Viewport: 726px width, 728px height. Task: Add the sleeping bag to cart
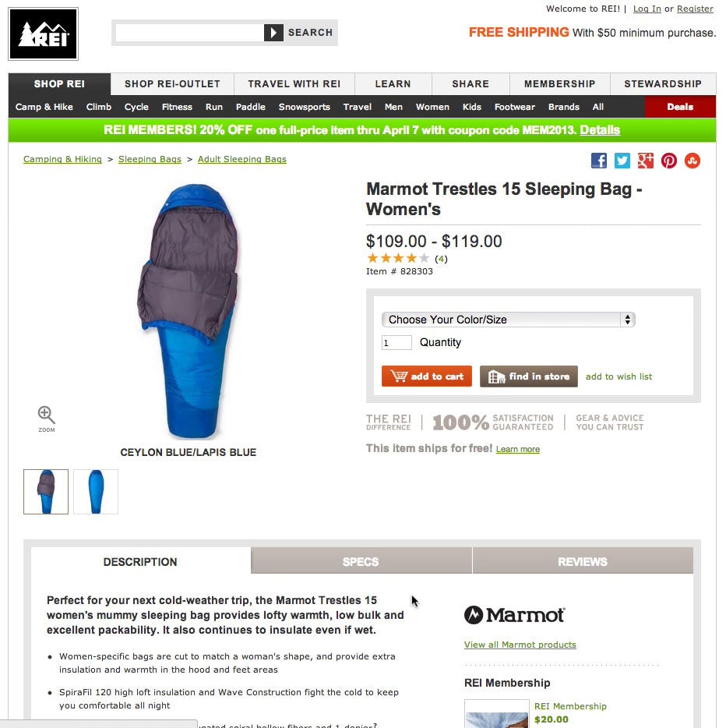click(x=426, y=376)
